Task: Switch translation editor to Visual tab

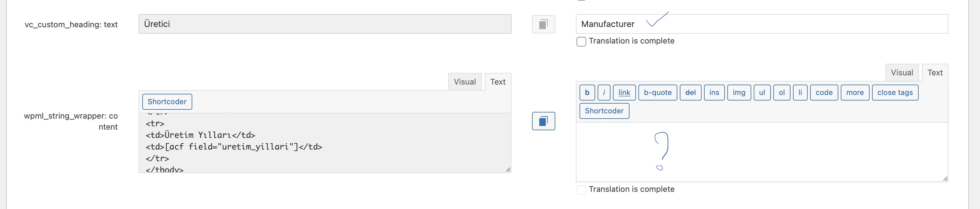Action: pos(902,72)
